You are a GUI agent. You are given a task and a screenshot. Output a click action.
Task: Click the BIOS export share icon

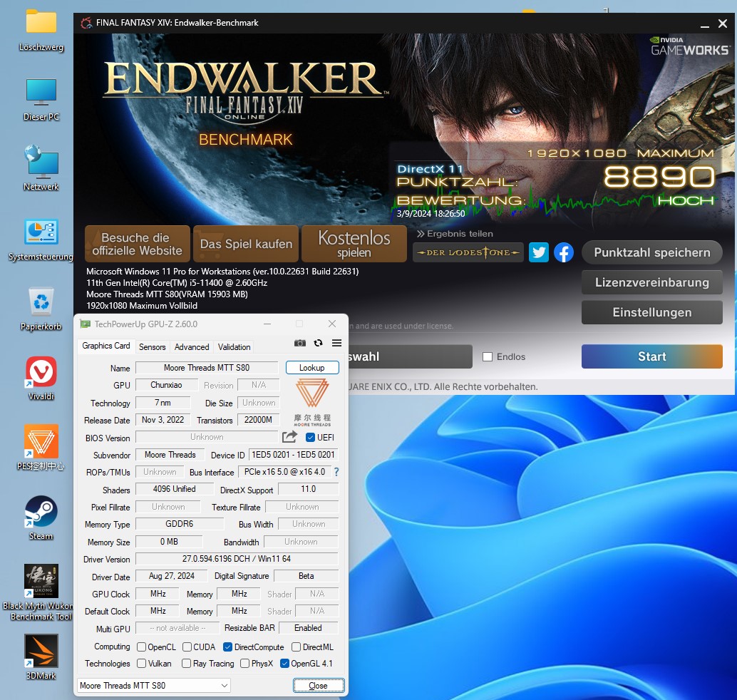pyautogui.click(x=289, y=437)
